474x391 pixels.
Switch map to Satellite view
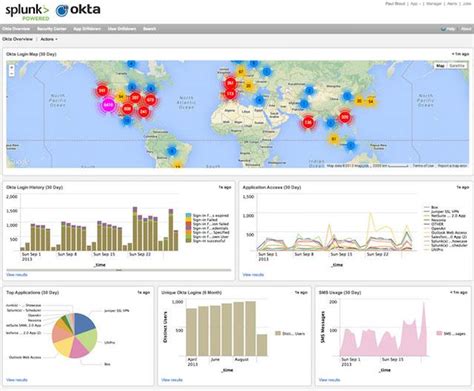pos(457,66)
